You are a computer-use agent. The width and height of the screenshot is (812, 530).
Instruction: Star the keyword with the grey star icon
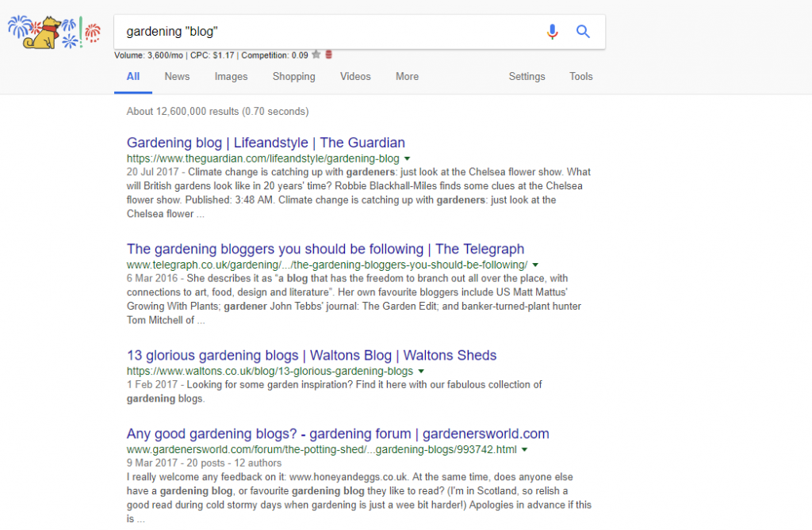tap(316, 55)
